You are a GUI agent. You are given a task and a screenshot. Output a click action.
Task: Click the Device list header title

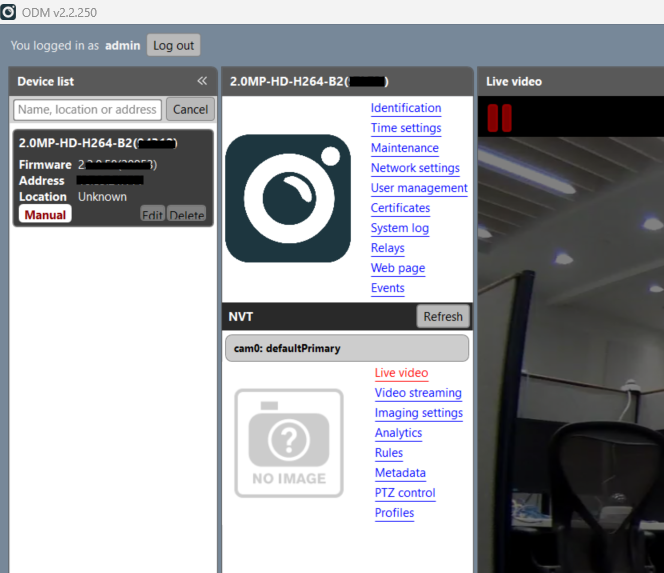click(46, 81)
